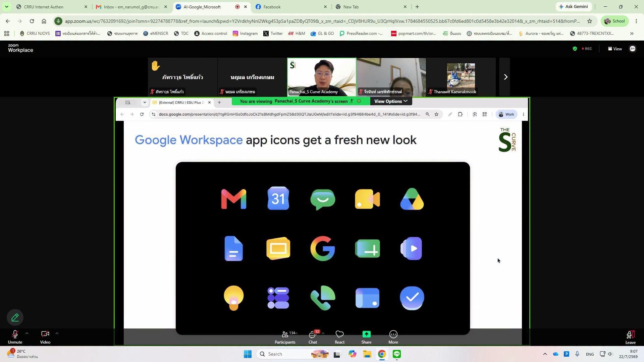
Task: Switch ENG input language
Action: point(590,354)
